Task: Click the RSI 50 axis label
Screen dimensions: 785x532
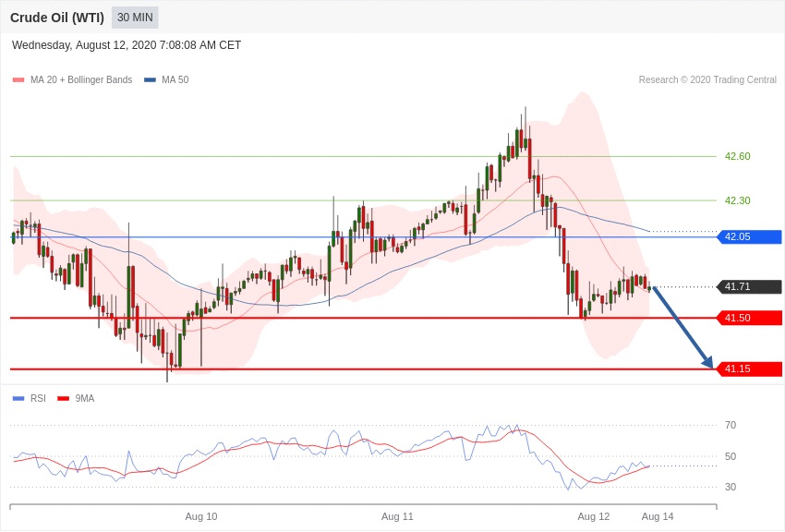Action: coord(731,456)
